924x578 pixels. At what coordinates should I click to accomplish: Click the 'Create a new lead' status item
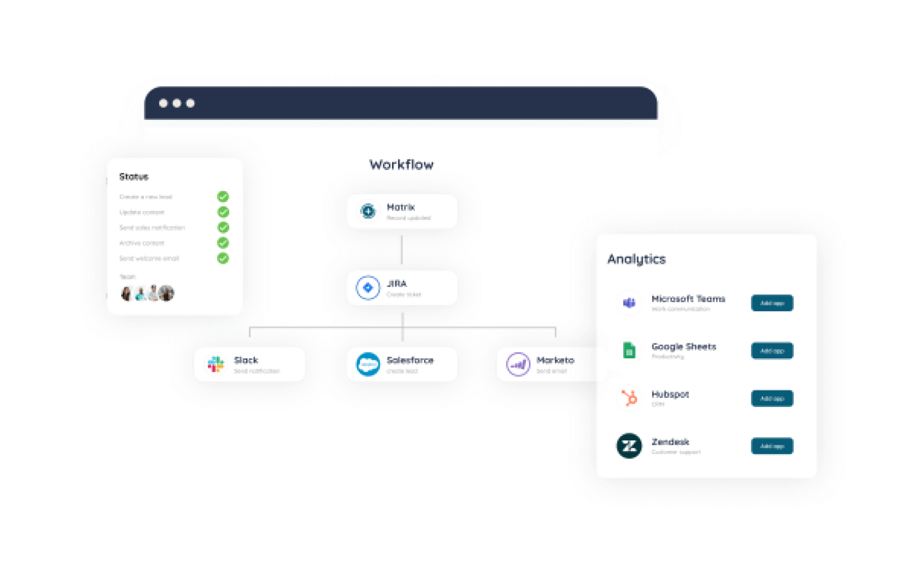146,197
